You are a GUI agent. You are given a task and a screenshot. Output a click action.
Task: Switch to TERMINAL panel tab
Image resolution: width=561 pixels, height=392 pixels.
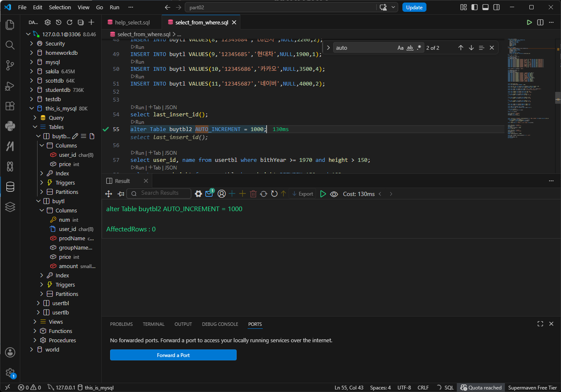coord(154,324)
